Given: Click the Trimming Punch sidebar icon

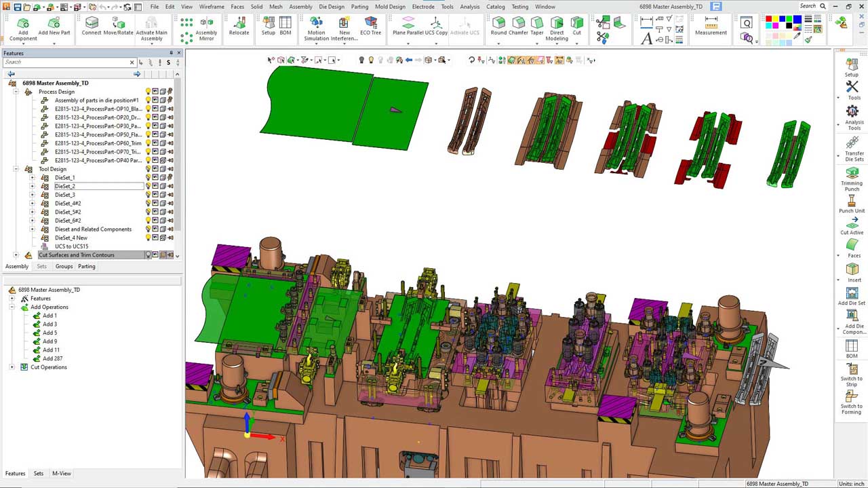Looking at the screenshot, I should (x=852, y=180).
